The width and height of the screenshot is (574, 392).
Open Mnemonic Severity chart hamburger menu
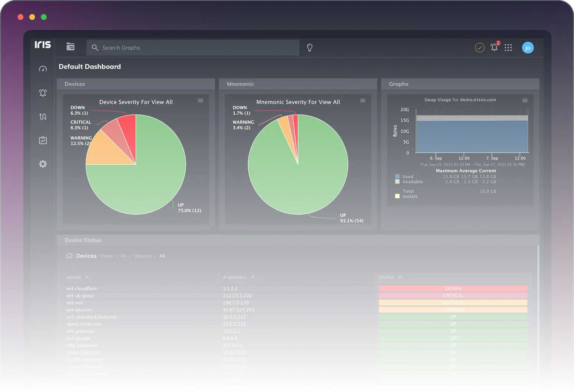point(363,101)
